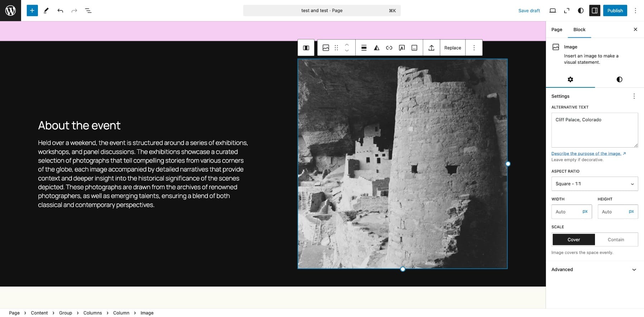The width and height of the screenshot is (644, 317).
Task: Change width unit px selector
Action: point(585,211)
